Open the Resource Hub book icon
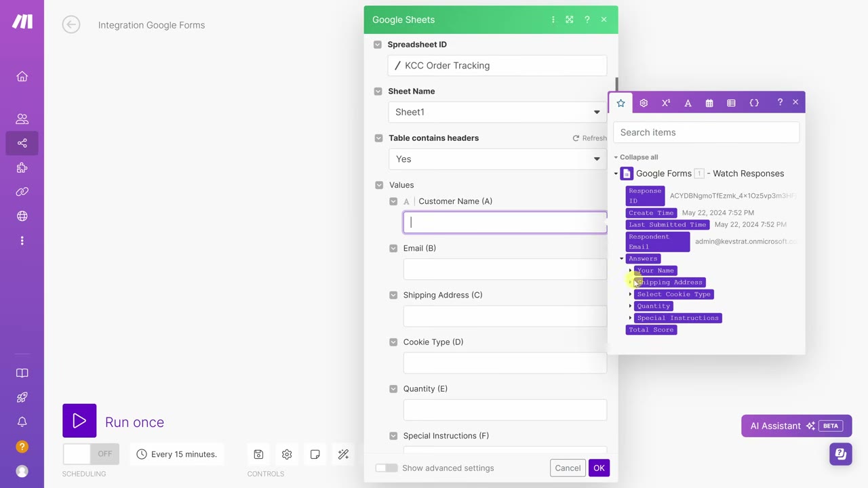This screenshot has height=488, width=868. pyautogui.click(x=22, y=373)
